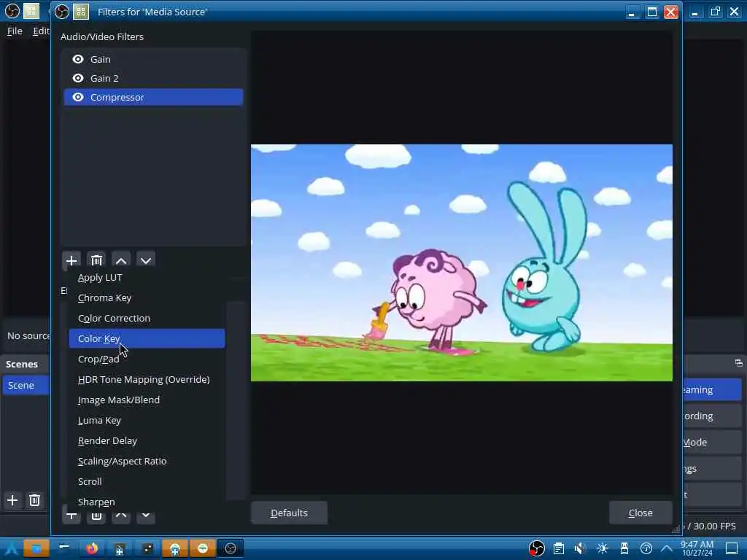The image size is (747, 560).
Task: Click the OBS tray icon
Action: [x=537, y=548]
